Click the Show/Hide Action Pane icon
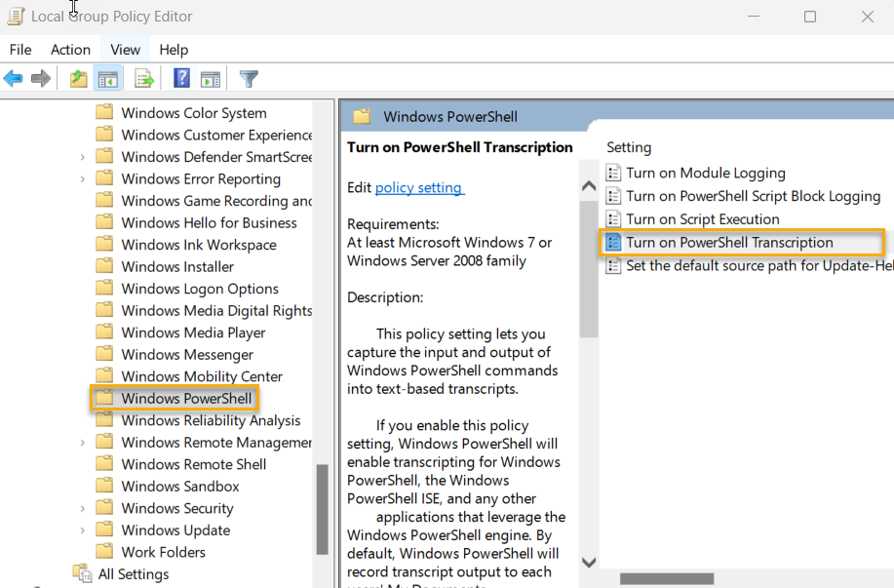 tap(211, 79)
